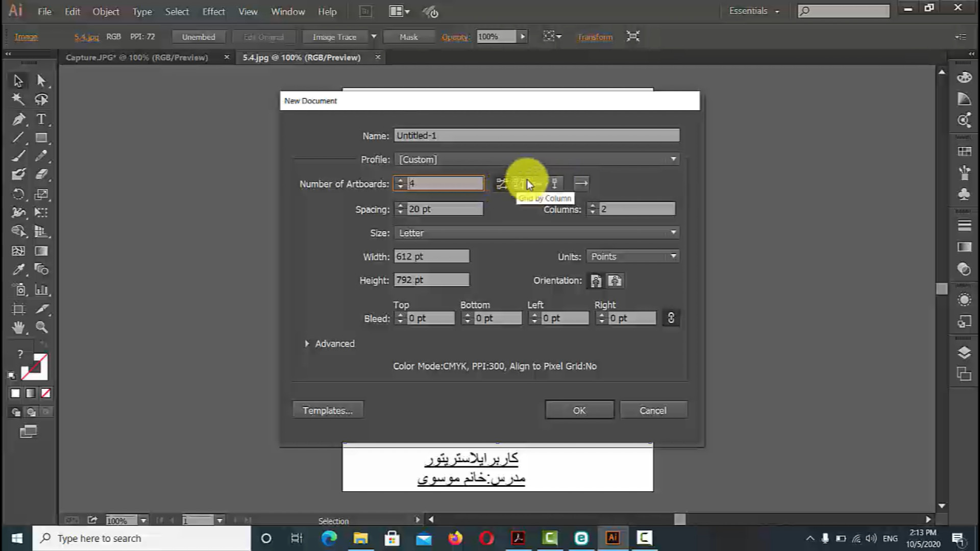Open the Window menu
980x551 pixels.
(287, 11)
